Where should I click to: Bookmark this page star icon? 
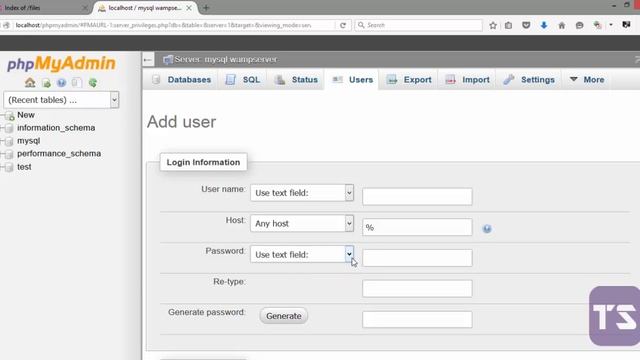click(x=493, y=25)
